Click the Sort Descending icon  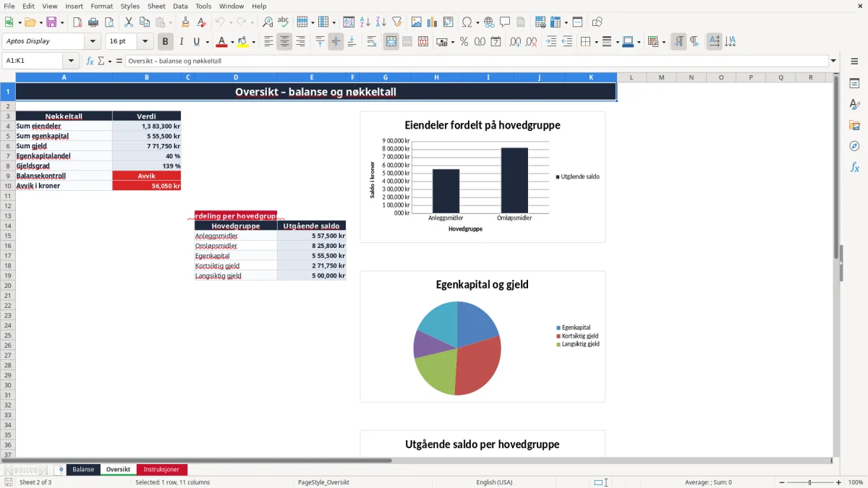coord(380,22)
